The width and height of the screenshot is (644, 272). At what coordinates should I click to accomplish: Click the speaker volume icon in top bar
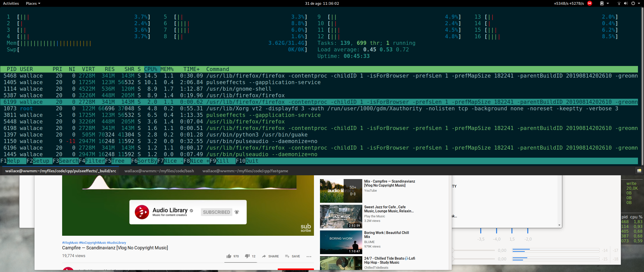(626, 4)
